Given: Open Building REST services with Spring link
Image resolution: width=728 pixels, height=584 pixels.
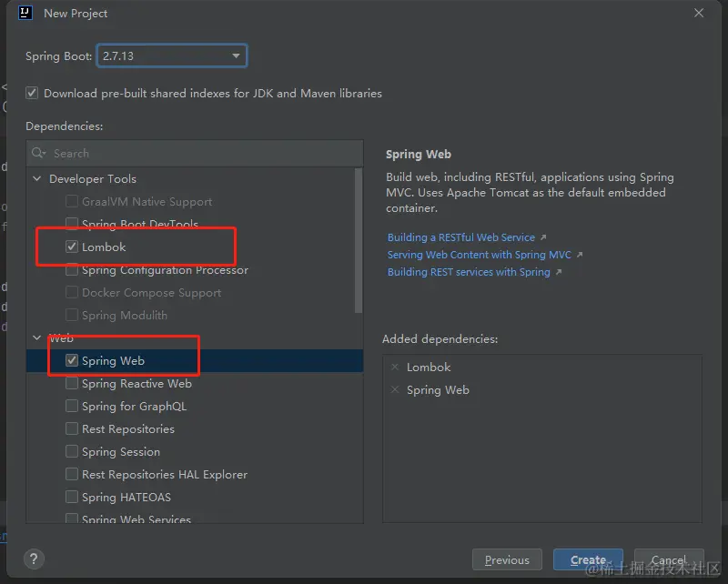Looking at the screenshot, I should (469, 272).
